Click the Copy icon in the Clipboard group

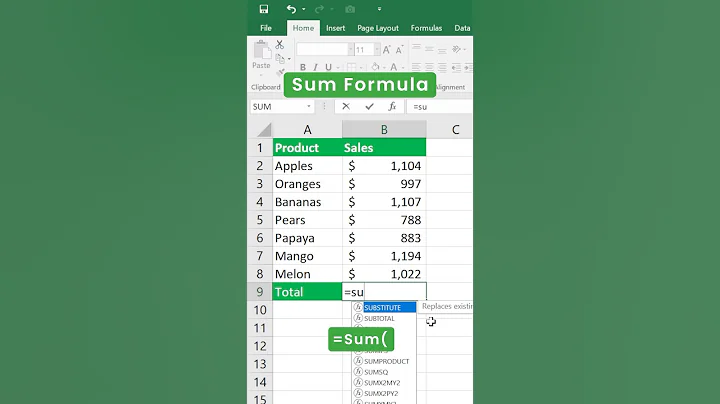pyautogui.click(x=280, y=59)
